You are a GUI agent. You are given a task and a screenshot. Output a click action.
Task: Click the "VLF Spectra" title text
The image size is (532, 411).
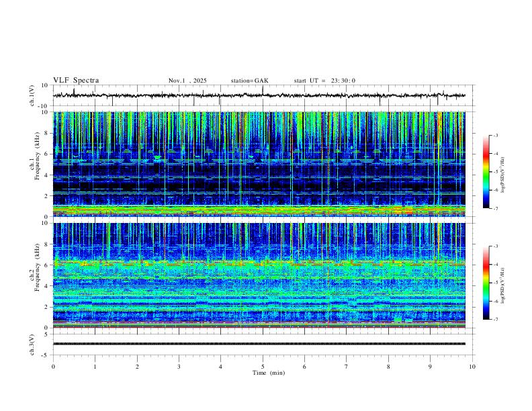pyautogui.click(x=76, y=81)
